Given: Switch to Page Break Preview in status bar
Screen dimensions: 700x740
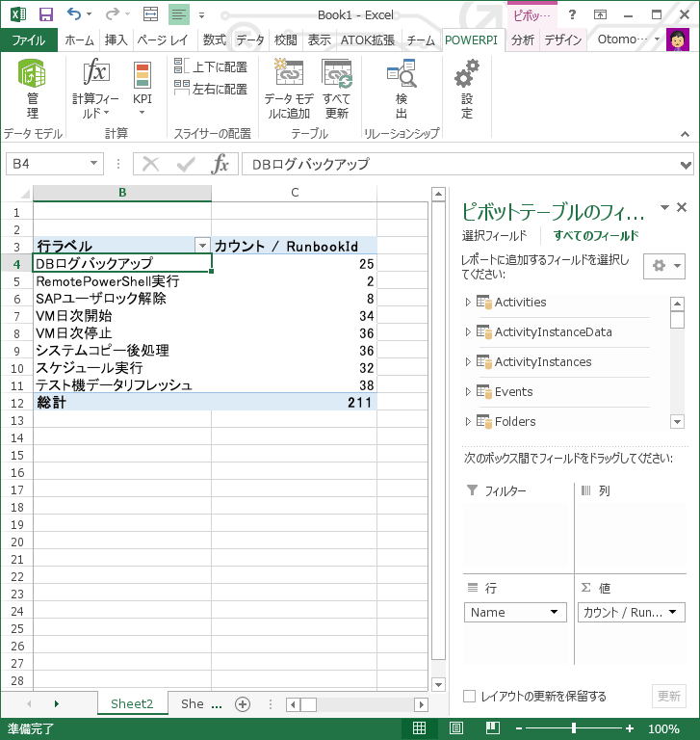Looking at the screenshot, I should pos(493,728).
